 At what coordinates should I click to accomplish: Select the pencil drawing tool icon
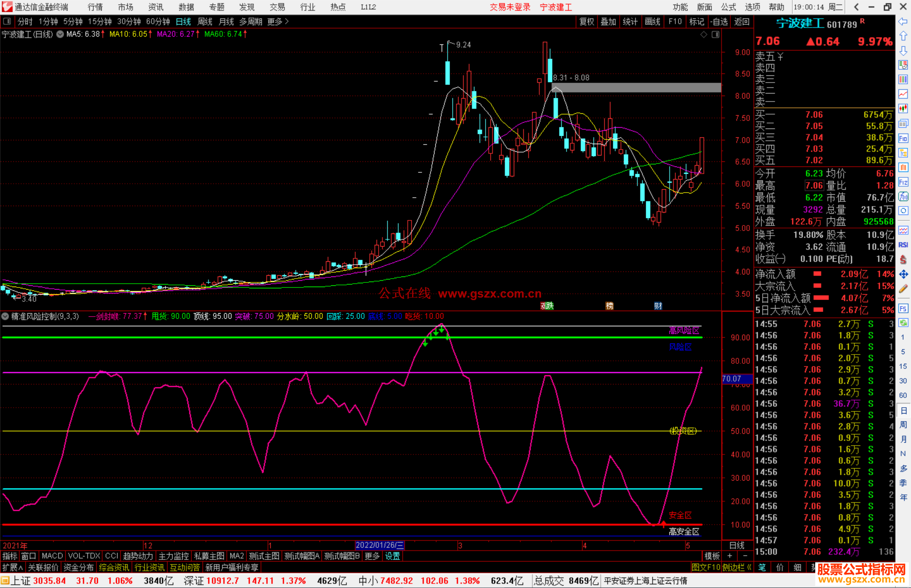click(903, 289)
